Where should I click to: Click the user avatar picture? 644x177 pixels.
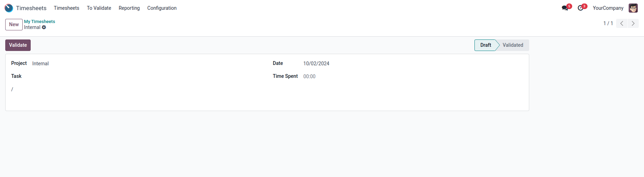(633, 8)
